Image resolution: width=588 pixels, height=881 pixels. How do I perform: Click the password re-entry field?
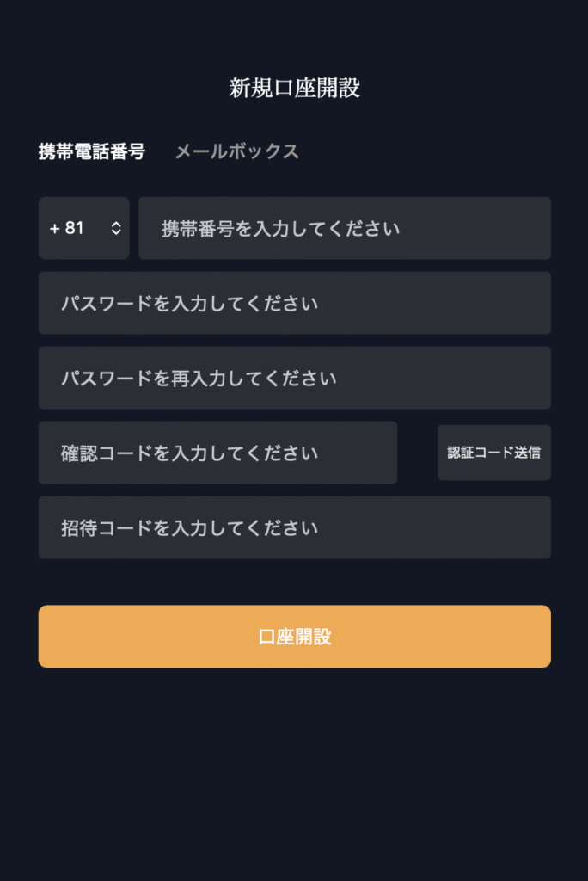coord(294,378)
